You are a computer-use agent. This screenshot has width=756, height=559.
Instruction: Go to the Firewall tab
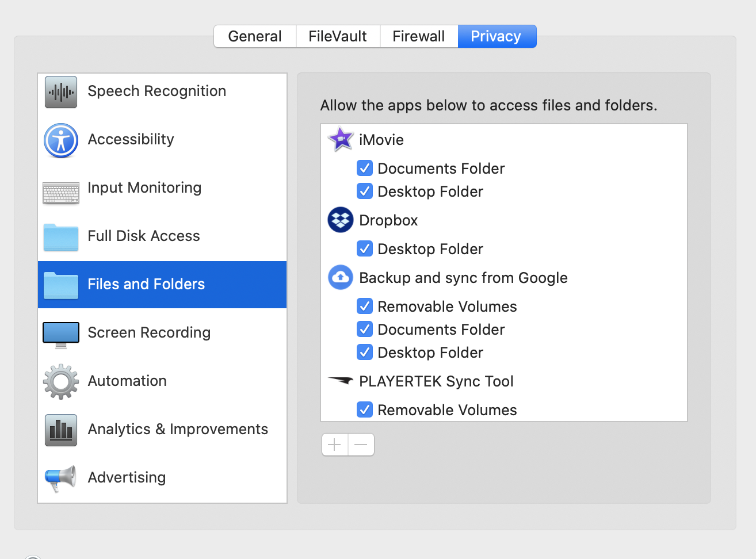(418, 36)
